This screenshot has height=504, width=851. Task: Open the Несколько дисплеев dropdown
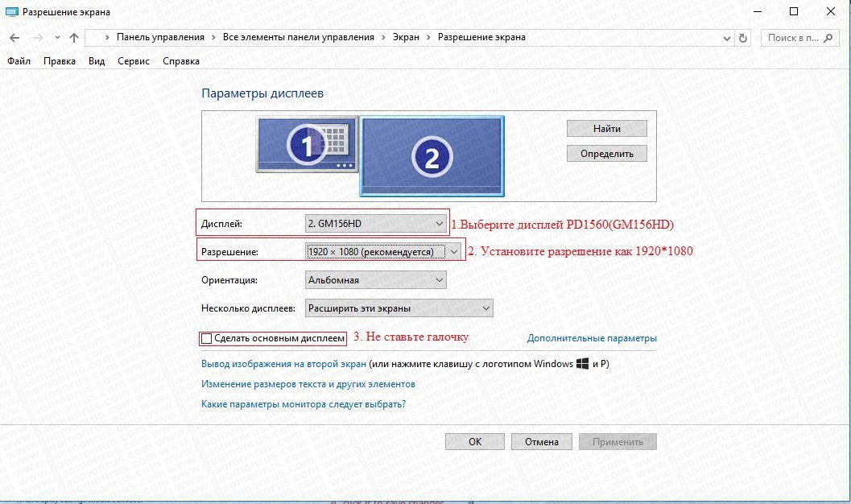coord(399,308)
